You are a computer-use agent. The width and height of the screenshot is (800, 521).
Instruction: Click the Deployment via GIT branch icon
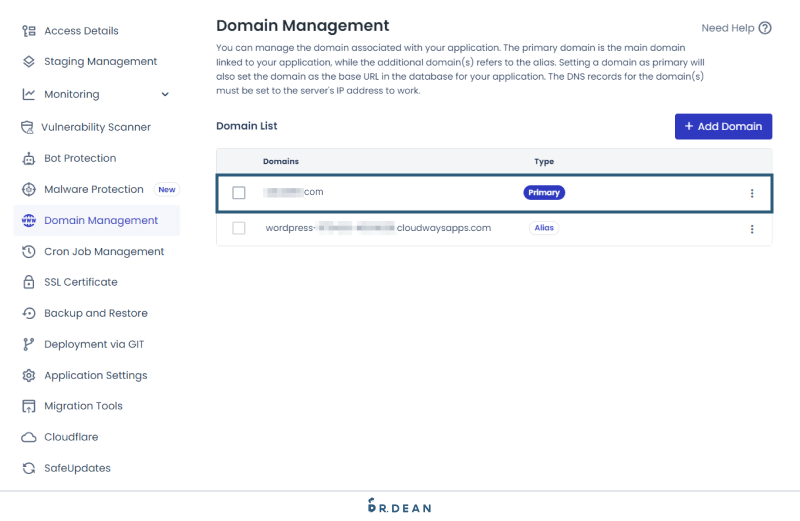[29, 344]
